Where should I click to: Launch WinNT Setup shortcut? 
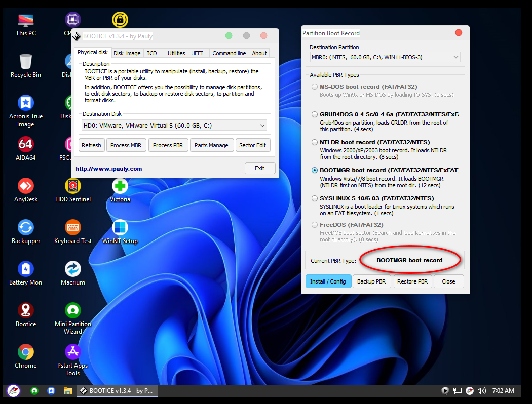[120, 232]
